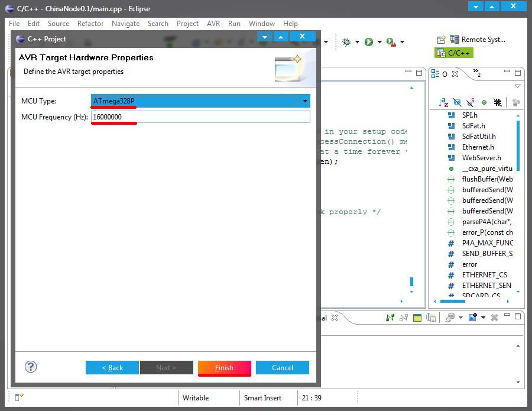This screenshot has height=411, width=532.
Task: Open the Run dropdown arrow
Action: [379, 42]
